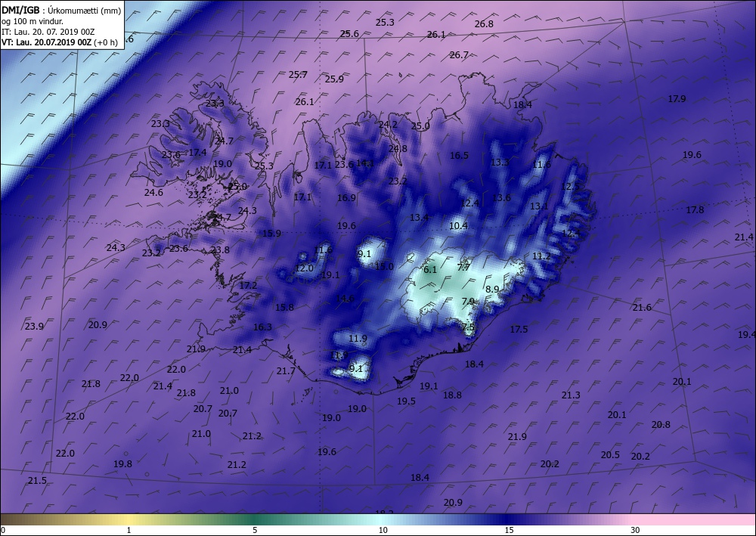Click the '0' label on the color scale

point(3,530)
